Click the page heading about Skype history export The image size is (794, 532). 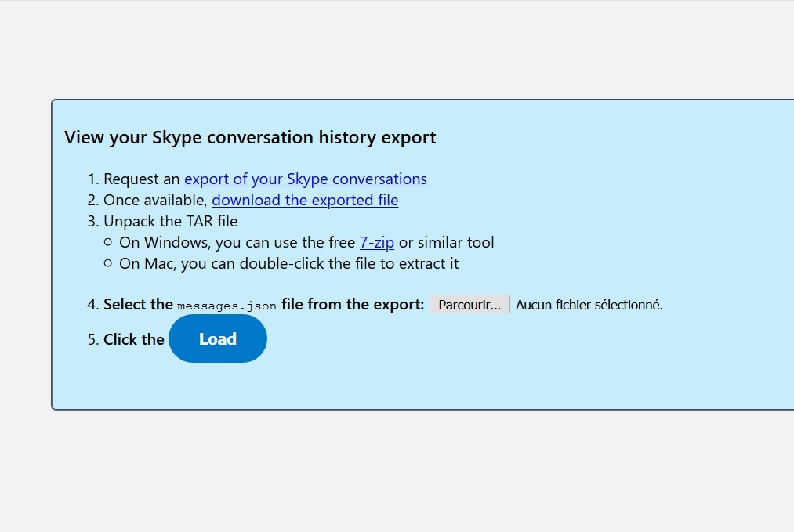[x=250, y=137]
